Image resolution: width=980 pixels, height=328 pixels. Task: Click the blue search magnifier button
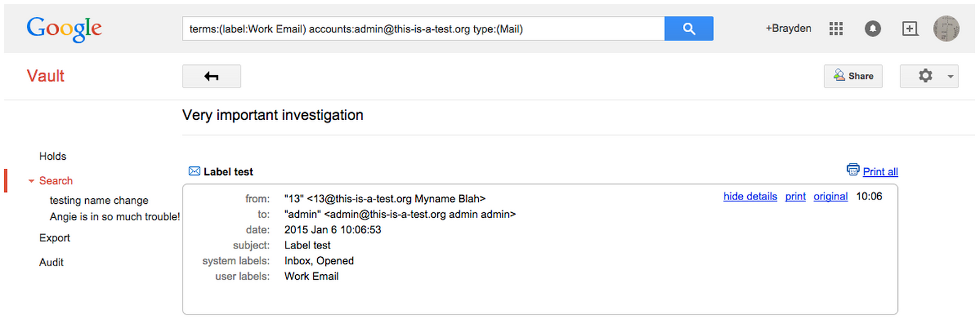point(688,29)
